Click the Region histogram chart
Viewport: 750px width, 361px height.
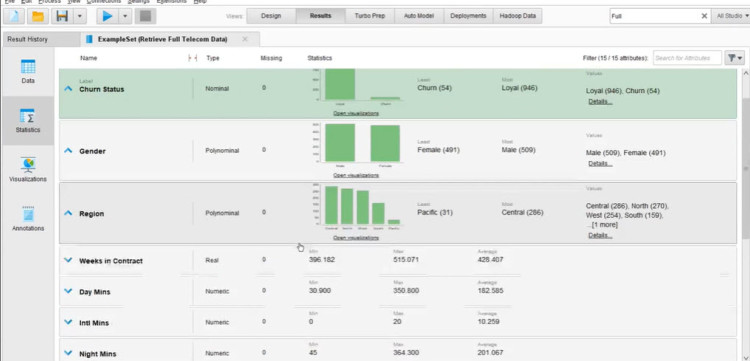coord(358,207)
